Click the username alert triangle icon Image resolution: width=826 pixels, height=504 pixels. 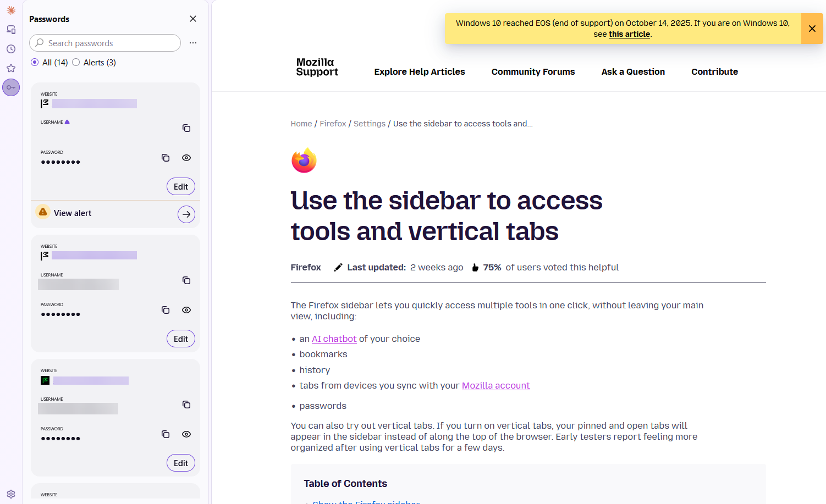(x=67, y=122)
